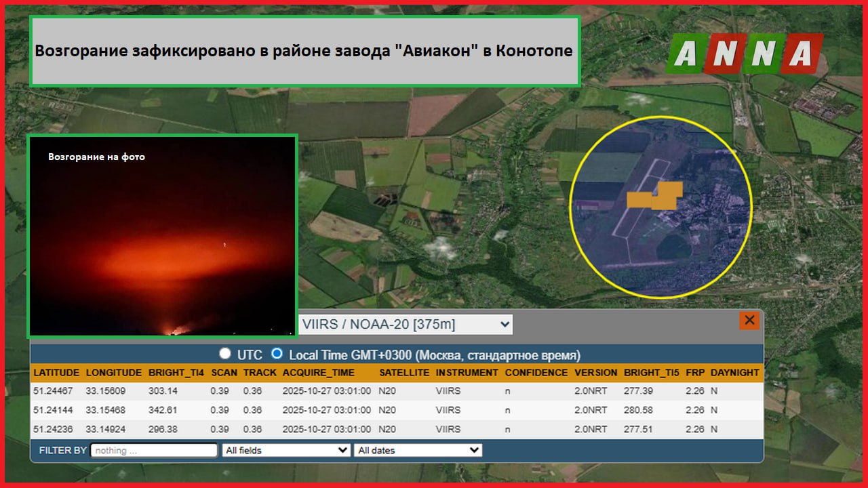
Task: Close the fire data table panel
Action: coord(749,321)
